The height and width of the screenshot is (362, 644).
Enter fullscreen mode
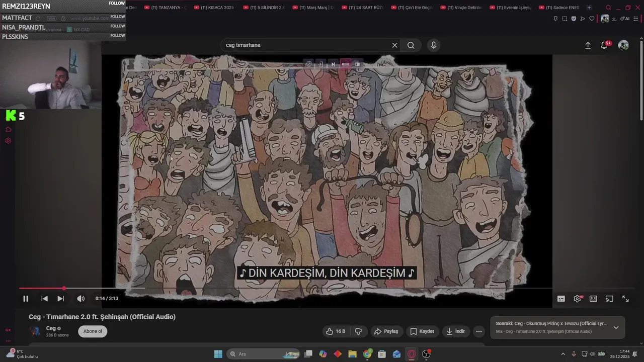click(625, 299)
